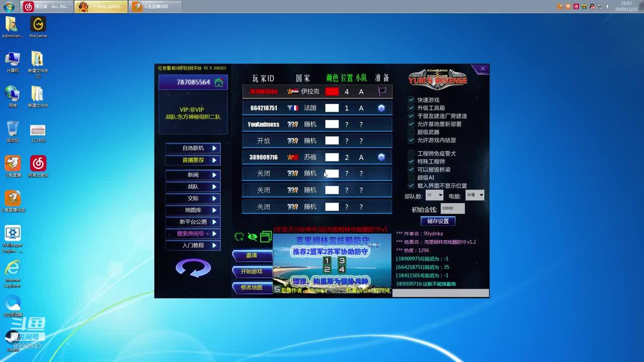Open the Administrator folder on desktop
This screenshot has height=362, width=644.
[x=13, y=27]
